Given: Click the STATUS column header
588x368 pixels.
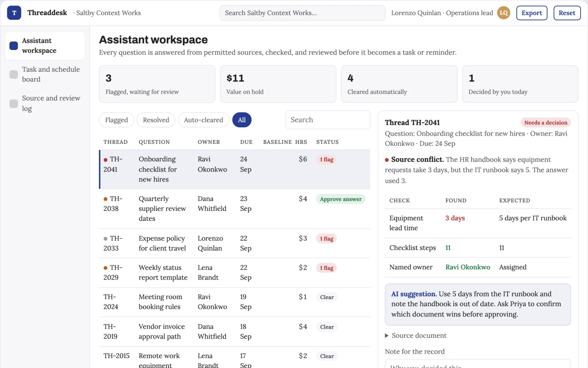Looking at the screenshot, I should point(327,142).
